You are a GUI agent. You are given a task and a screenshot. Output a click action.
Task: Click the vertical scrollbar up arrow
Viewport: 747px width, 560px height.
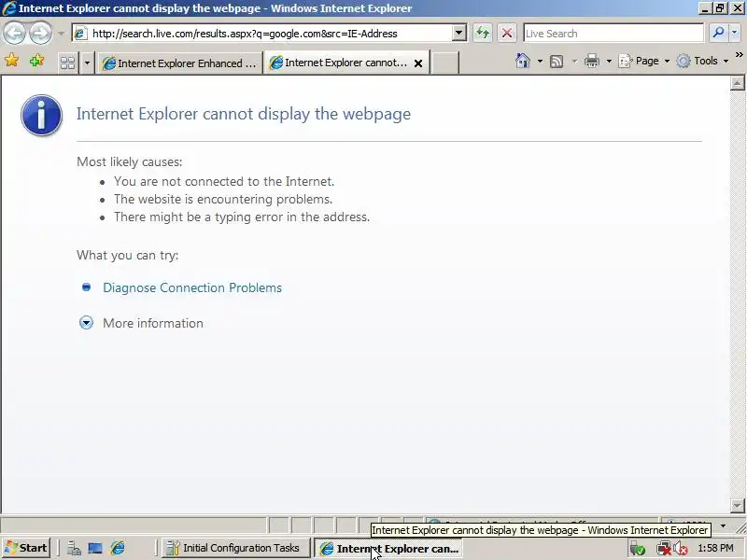[x=737, y=83]
